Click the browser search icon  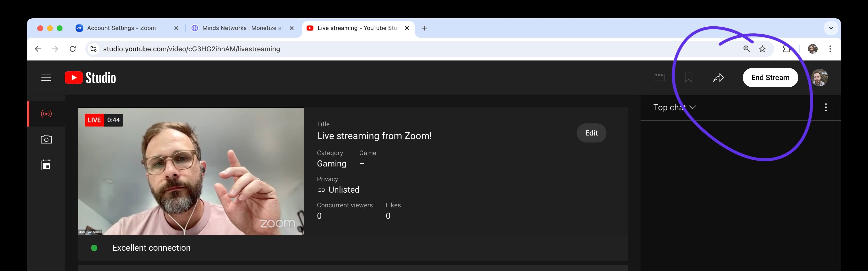[x=746, y=49]
